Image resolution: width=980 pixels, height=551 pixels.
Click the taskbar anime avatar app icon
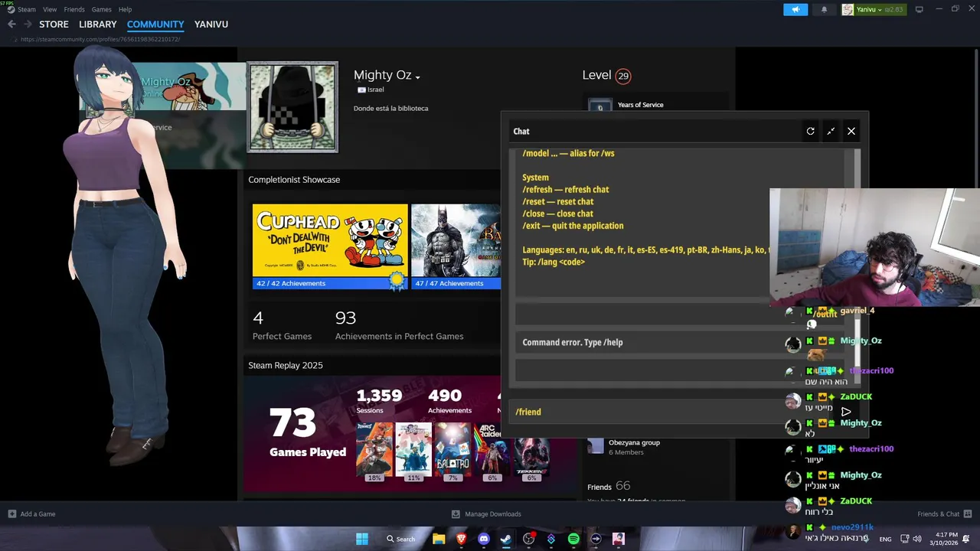(x=619, y=539)
